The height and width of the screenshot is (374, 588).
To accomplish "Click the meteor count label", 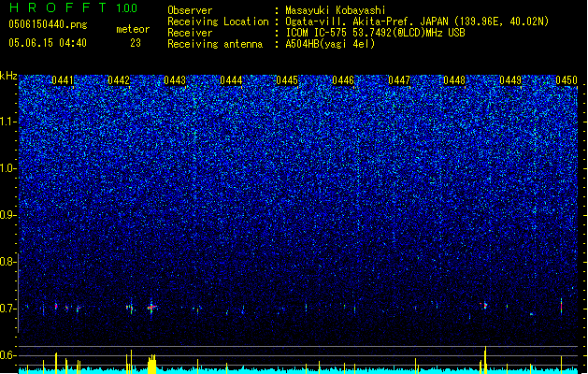I will (x=133, y=29).
